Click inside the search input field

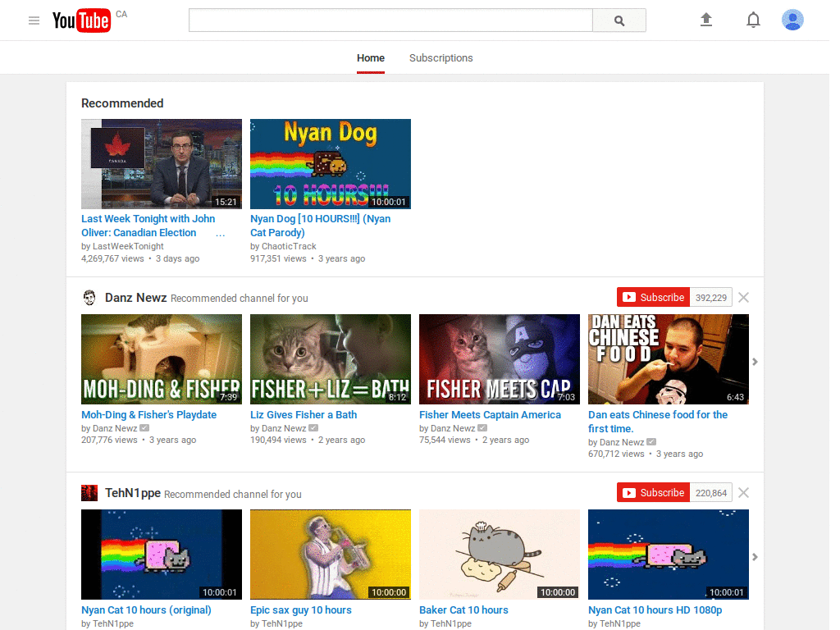tap(390, 20)
